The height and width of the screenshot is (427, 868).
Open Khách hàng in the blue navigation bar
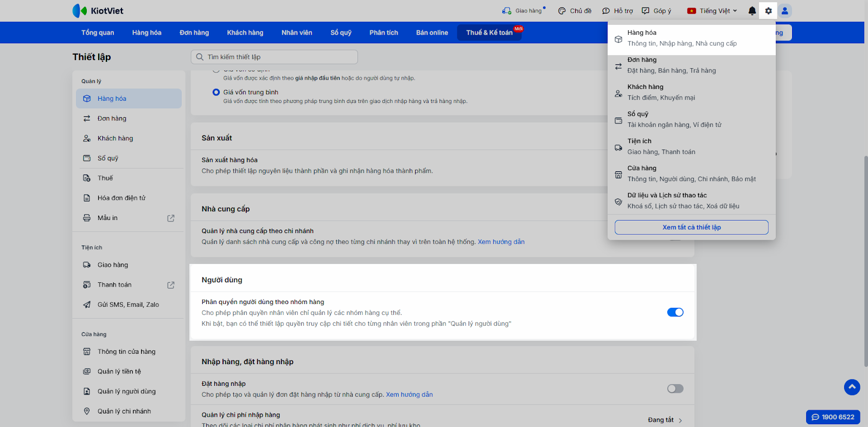(x=245, y=33)
